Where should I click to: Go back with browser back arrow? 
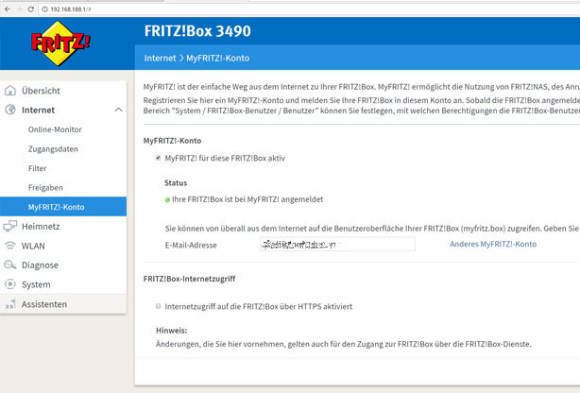[x=8, y=9]
